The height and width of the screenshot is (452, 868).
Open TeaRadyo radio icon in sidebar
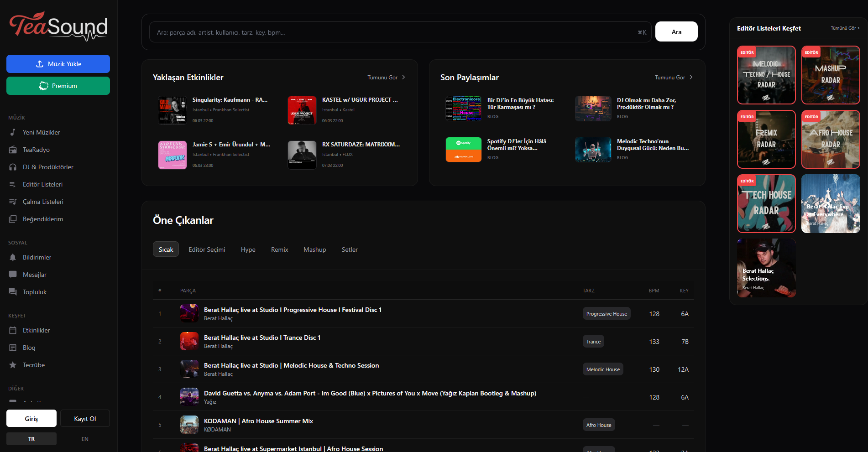(x=13, y=150)
